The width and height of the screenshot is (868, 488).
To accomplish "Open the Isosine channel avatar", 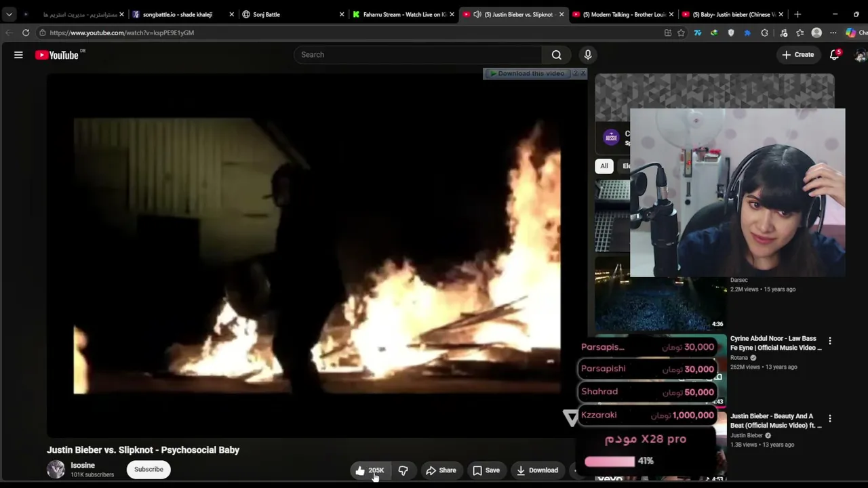I will tap(56, 470).
